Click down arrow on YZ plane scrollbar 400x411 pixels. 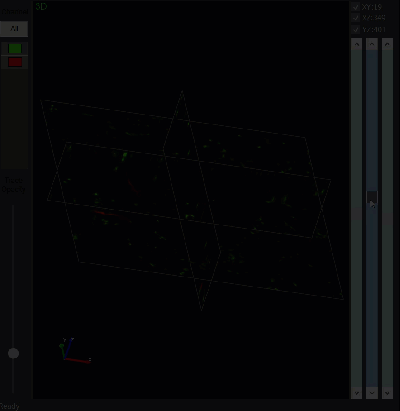click(x=387, y=393)
